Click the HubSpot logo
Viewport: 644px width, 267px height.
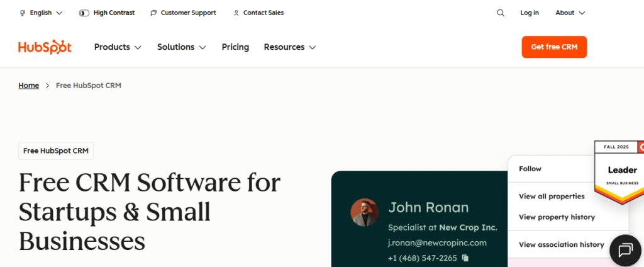coord(45,47)
